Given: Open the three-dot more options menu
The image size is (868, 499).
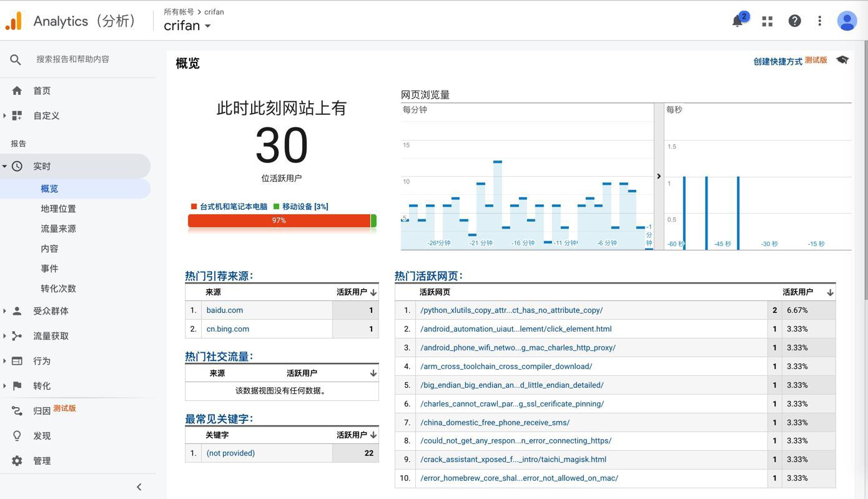Looking at the screenshot, I should [x=820, y=21].
